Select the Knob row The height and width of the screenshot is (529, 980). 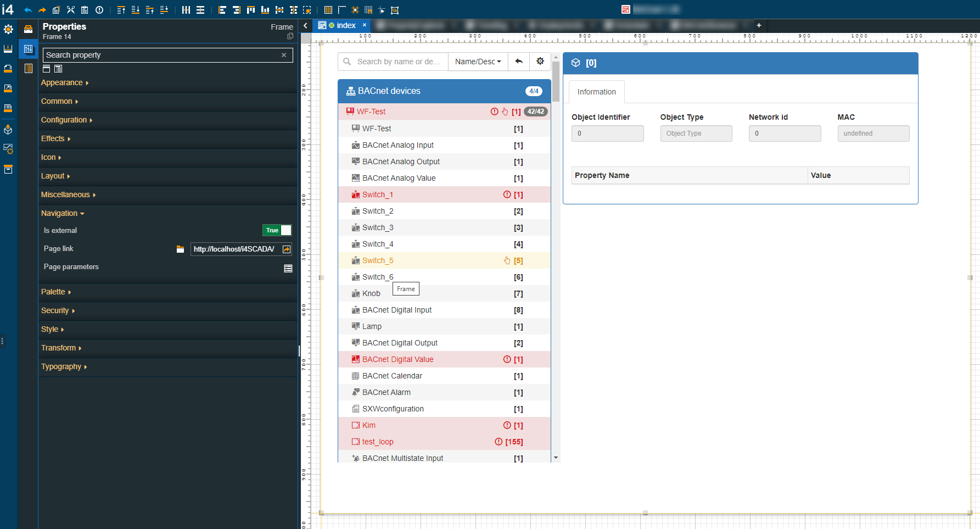[444, 293]
